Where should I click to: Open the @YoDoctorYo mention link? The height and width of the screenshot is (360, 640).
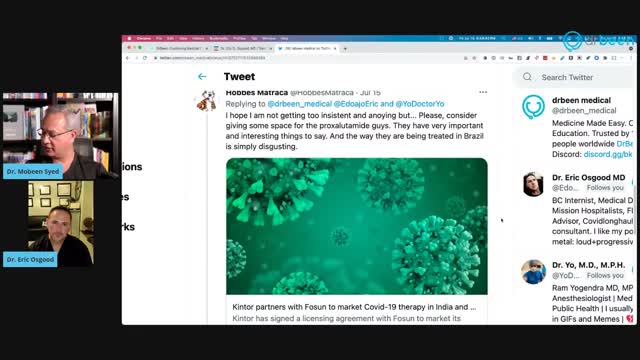[x=420, y=104]
